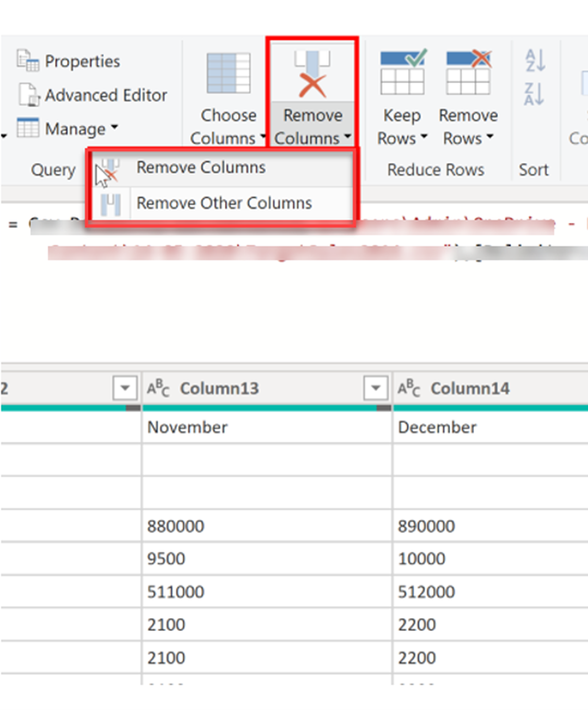Select the Column14 header
Viewport: 588px width, 710px height.
coord(471,388)
